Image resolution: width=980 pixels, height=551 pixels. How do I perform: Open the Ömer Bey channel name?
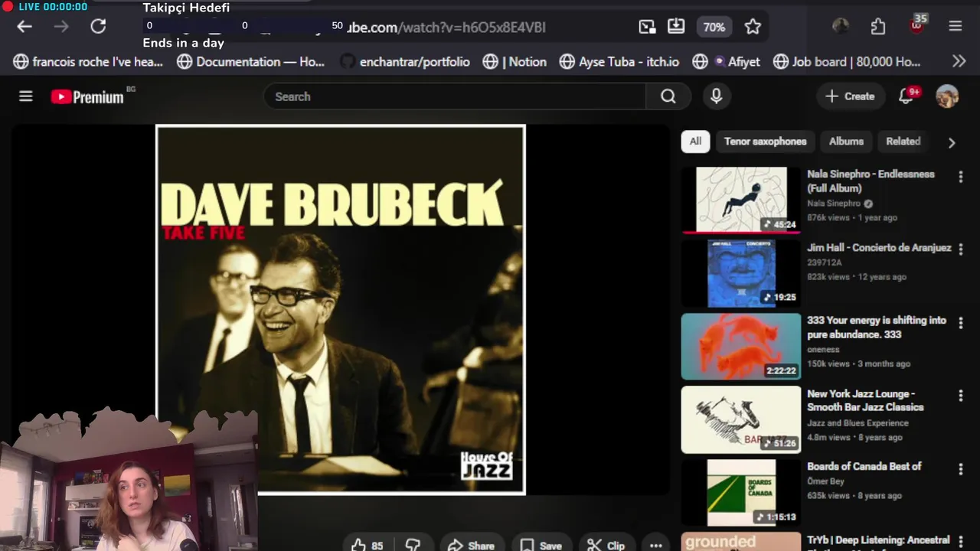825,481
